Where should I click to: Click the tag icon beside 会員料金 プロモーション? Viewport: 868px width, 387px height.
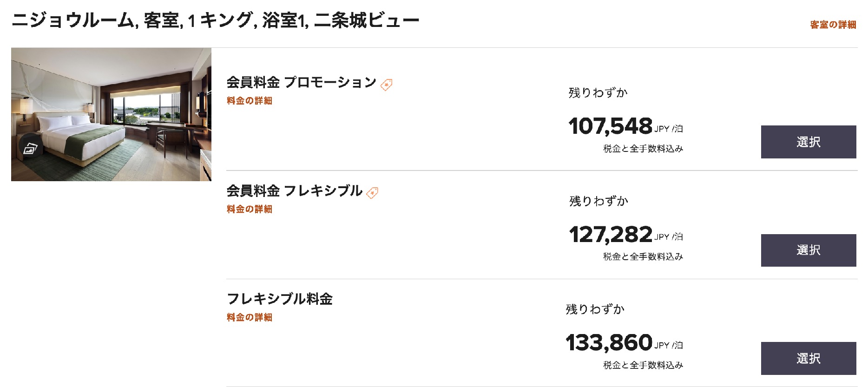tap(387, 85)
